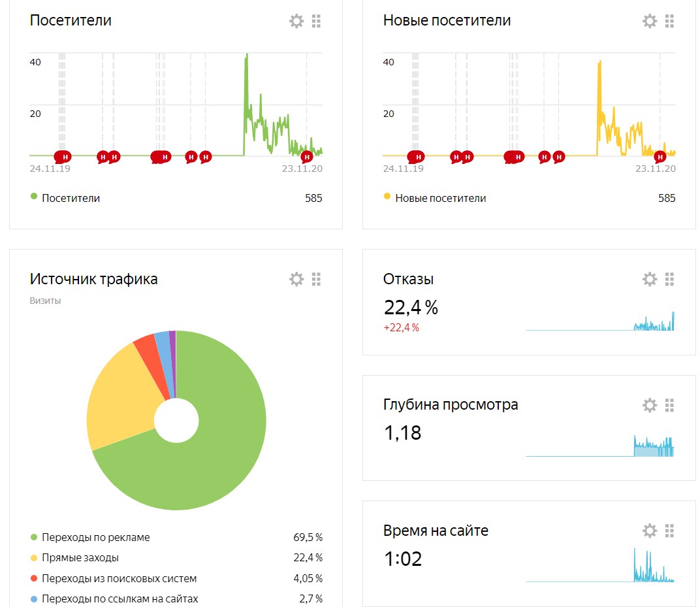Open the Отказы widget title
The image size is (700, 607).
coord(408,279)
